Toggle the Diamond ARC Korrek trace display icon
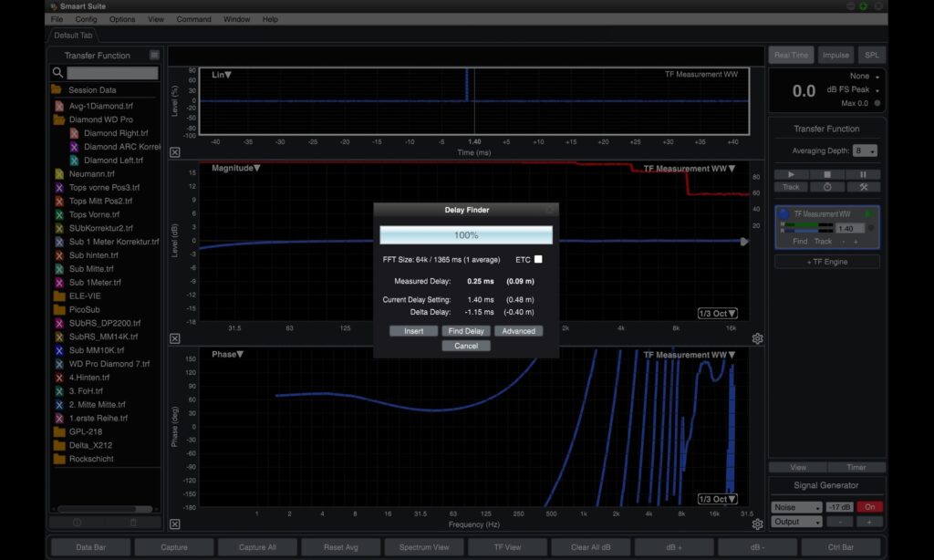Viewport: 934px width, 560px height. pos(74,147)
